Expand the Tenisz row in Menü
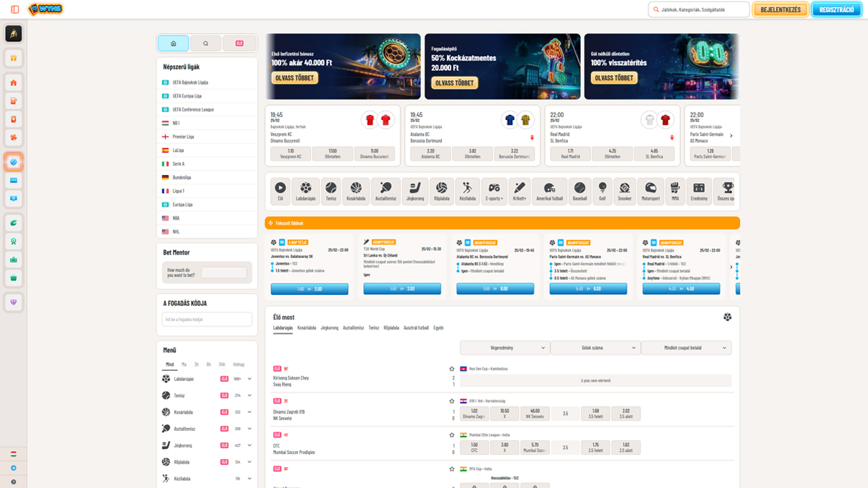The image size is (868, 488). click(250, 395)
